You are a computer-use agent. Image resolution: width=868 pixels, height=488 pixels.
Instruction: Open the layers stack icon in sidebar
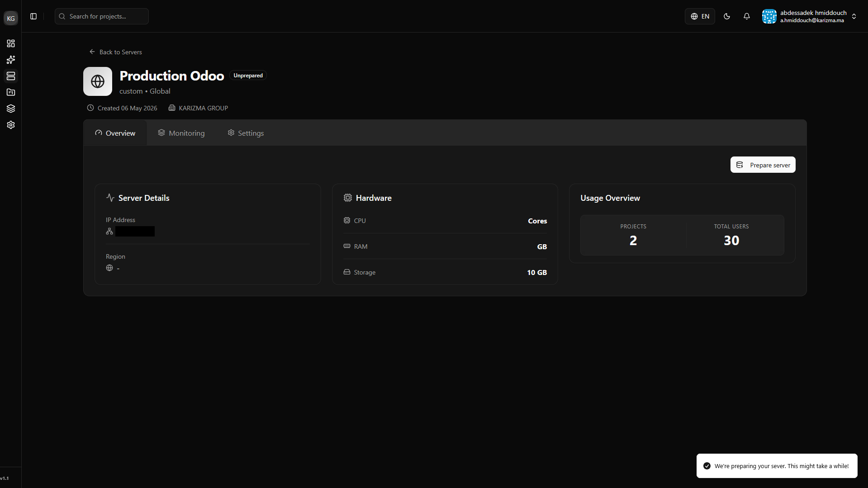click(x=11, y=109)
